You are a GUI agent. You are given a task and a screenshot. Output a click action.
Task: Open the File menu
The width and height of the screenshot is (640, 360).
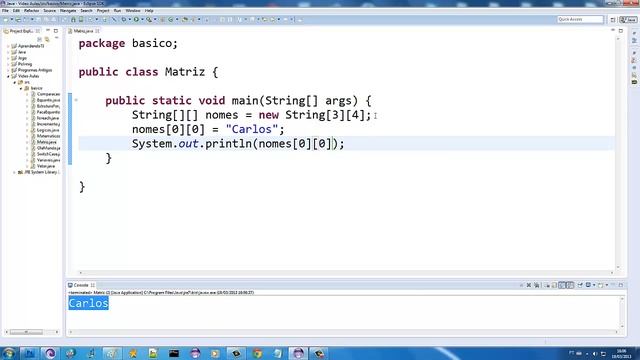(5, 11)
